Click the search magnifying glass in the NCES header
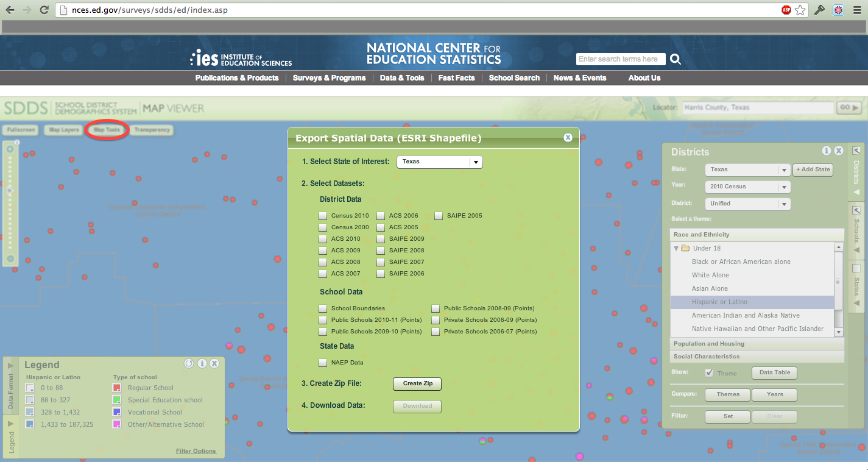Viewport: 868px width, 470px height. tap(675, 59)
